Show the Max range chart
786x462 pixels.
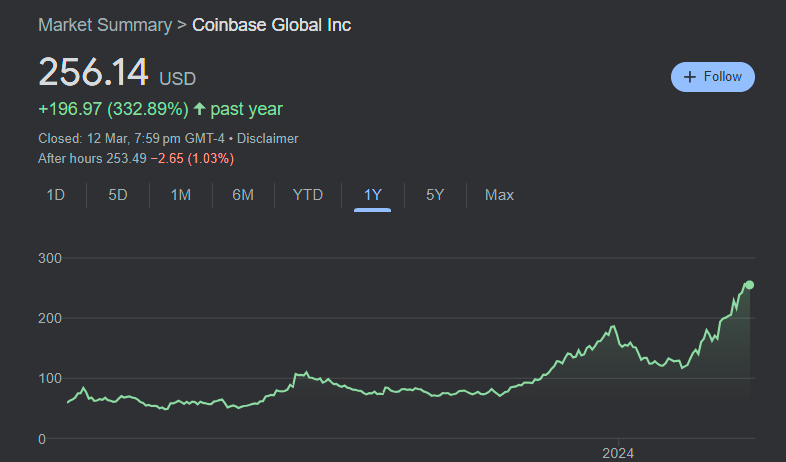click(499, 195)
